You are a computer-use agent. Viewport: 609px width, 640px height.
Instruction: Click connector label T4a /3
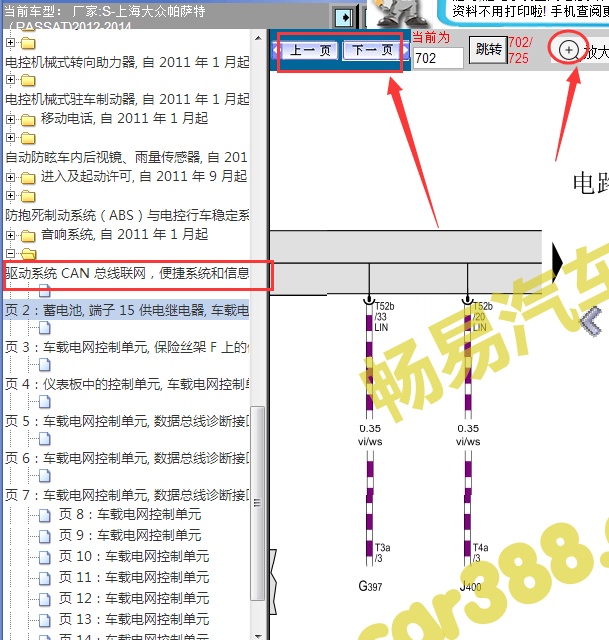point(480,553)
